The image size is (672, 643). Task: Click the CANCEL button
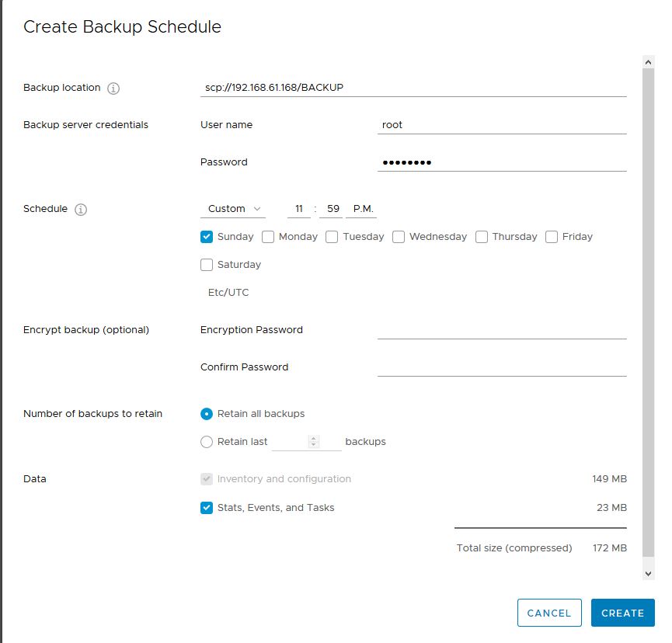(549, 613)
